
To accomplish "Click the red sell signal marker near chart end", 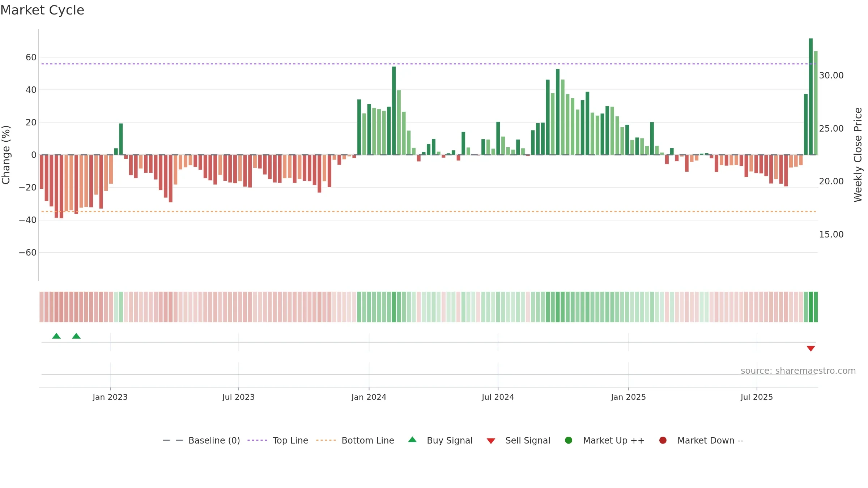I will [x=811, y=348].
